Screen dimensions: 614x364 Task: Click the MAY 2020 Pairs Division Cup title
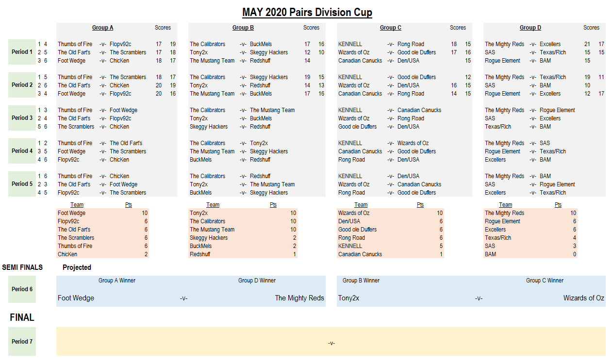[x=307, y=13]
